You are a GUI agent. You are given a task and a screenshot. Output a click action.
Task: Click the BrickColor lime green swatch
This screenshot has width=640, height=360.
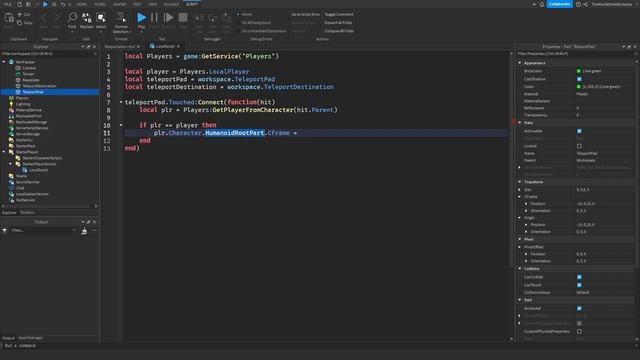[578, 71]
